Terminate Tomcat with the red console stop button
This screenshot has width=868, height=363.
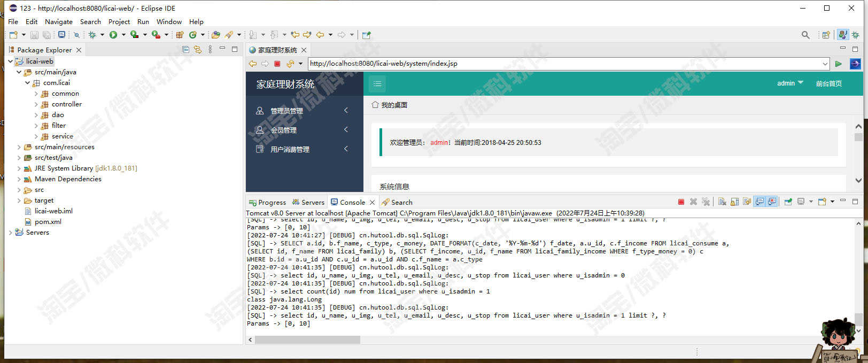pos(681,202)
